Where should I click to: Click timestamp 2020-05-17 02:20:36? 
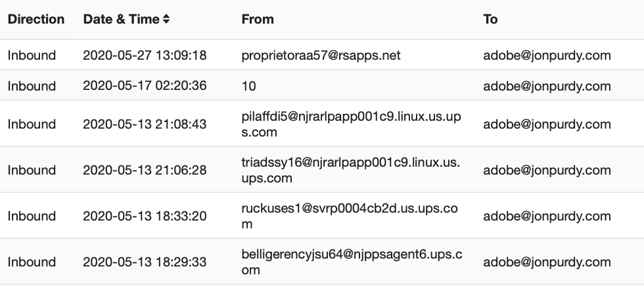(x=145, y=86)
